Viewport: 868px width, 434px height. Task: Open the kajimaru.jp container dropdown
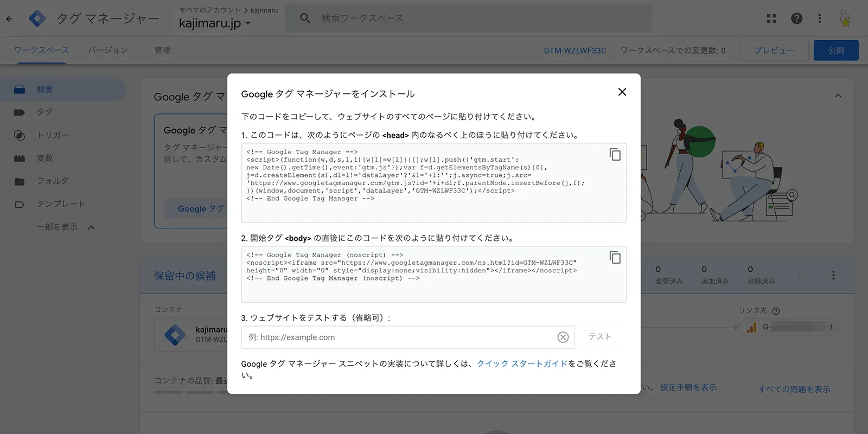click(215, 23)
